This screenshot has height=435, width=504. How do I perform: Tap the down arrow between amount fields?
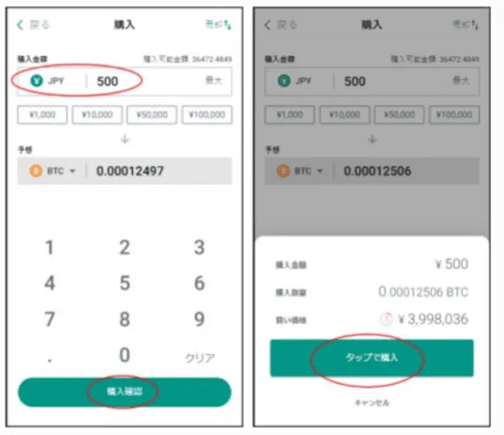pos(125,139)
